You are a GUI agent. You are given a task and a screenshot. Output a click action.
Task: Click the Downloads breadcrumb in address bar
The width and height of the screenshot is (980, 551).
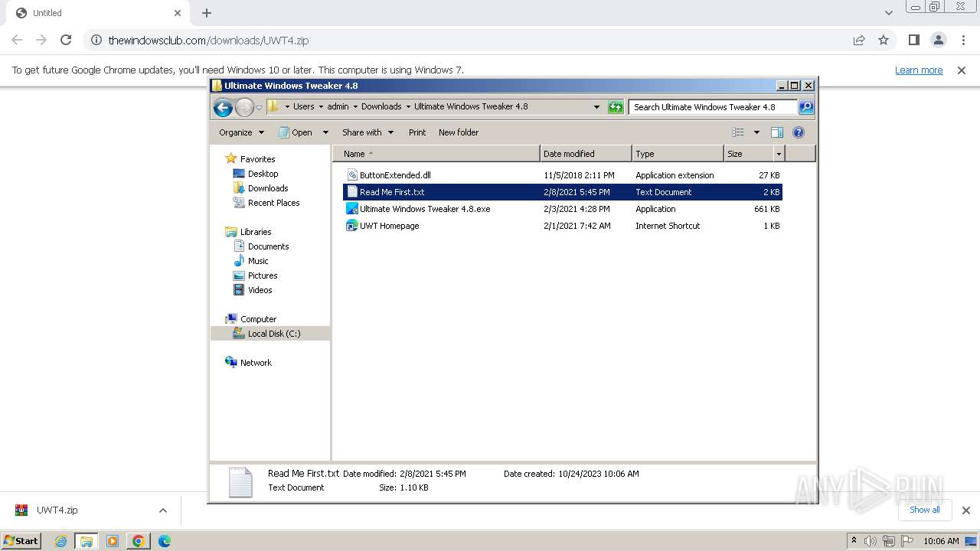(381, 106)
